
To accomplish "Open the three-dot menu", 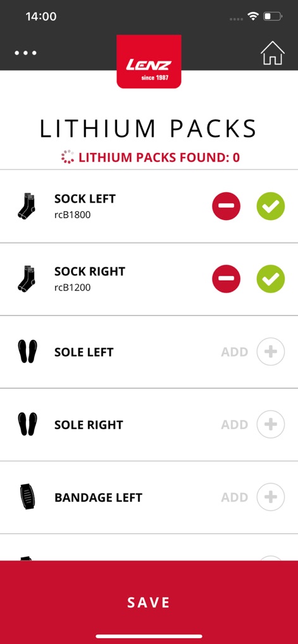I will (x=25, y=53).
